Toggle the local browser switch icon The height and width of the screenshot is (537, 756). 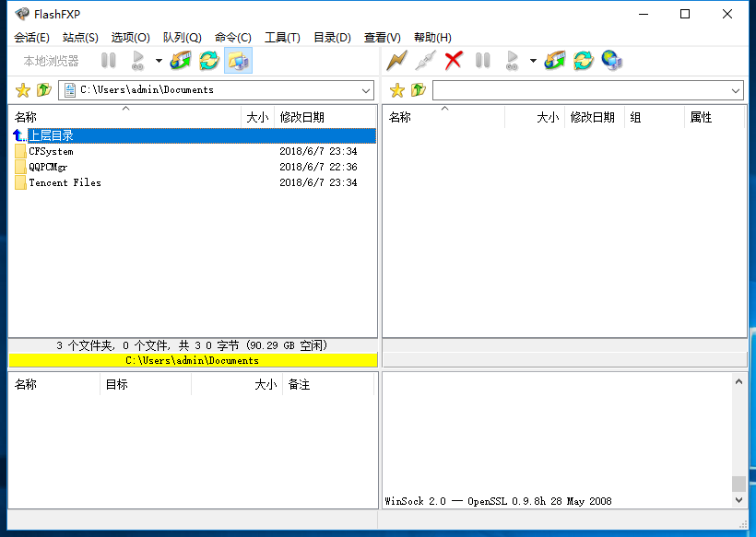(238, 61)
